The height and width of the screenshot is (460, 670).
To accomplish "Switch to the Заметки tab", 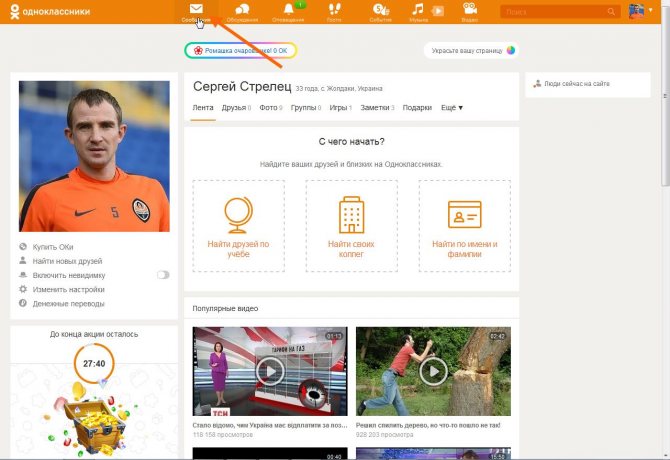I will point(377,108).
